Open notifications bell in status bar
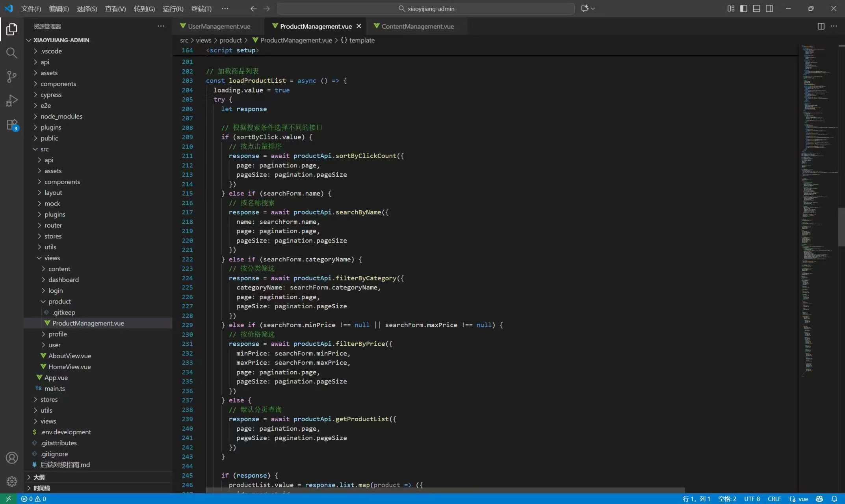The width and height of the screenshot is (845, 504). point(834,498)
